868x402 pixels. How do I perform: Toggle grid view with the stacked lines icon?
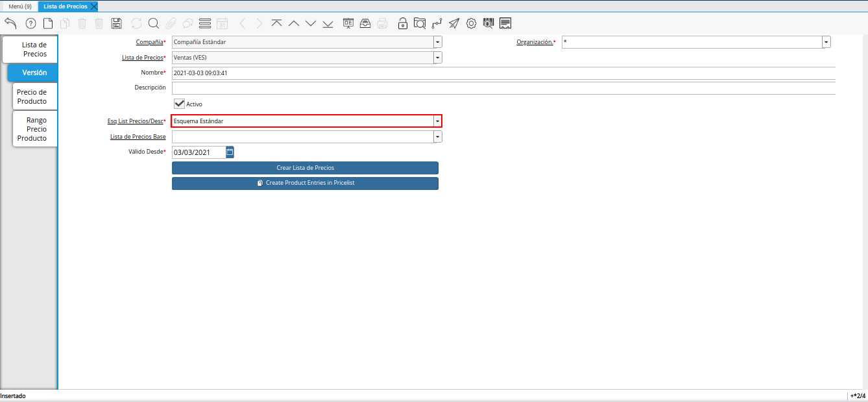(205, 23)
